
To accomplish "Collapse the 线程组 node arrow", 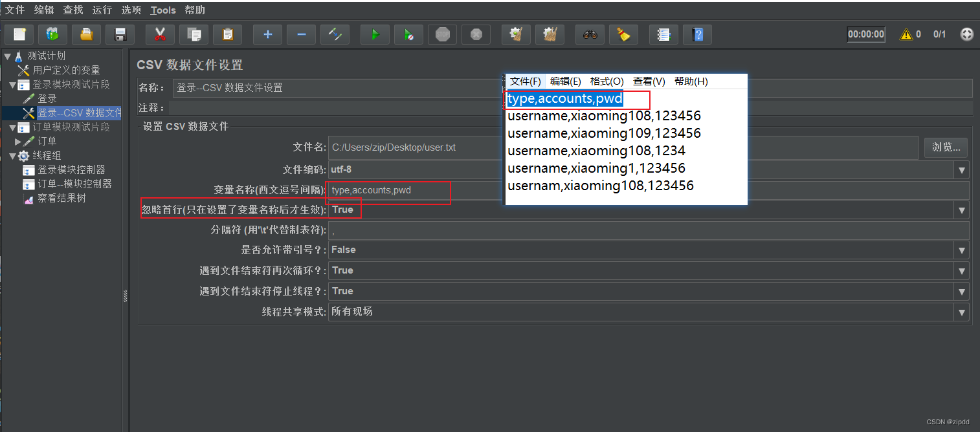I will point(12,156).
